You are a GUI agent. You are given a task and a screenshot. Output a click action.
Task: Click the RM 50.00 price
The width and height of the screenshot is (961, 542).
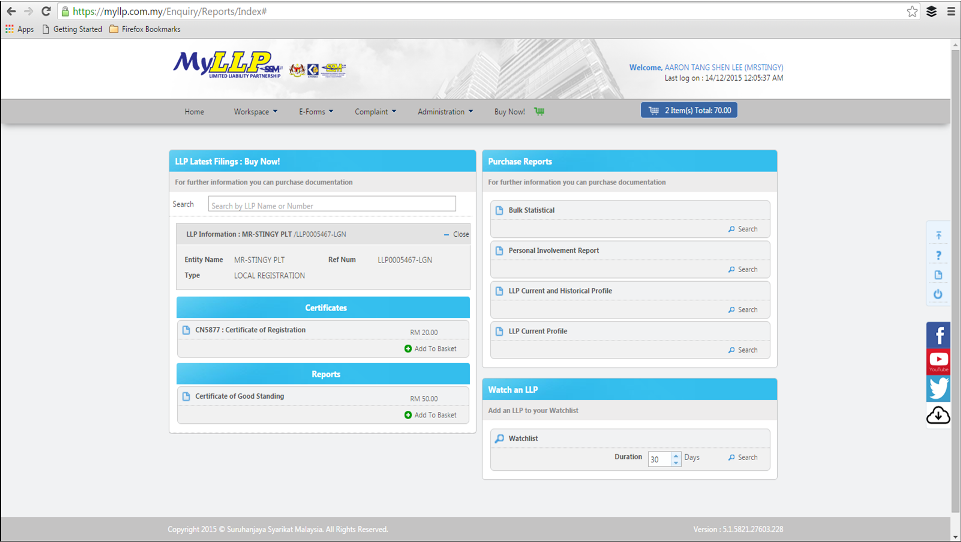coord(424,399)
